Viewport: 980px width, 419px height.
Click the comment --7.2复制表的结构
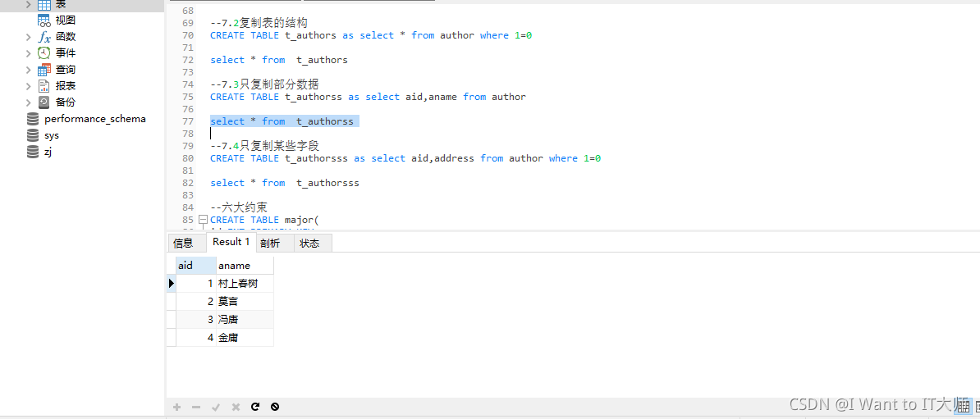(259, 23)
